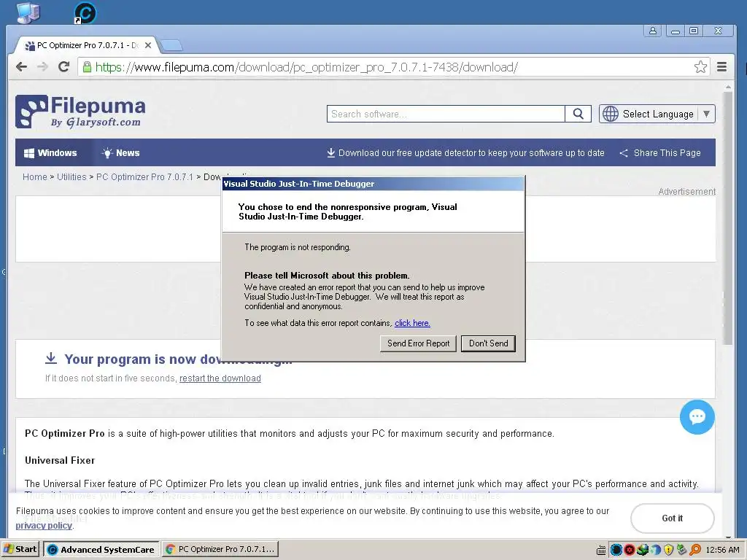Go to Home breadcrumb
747x560 pixels.
click(35, 177)
